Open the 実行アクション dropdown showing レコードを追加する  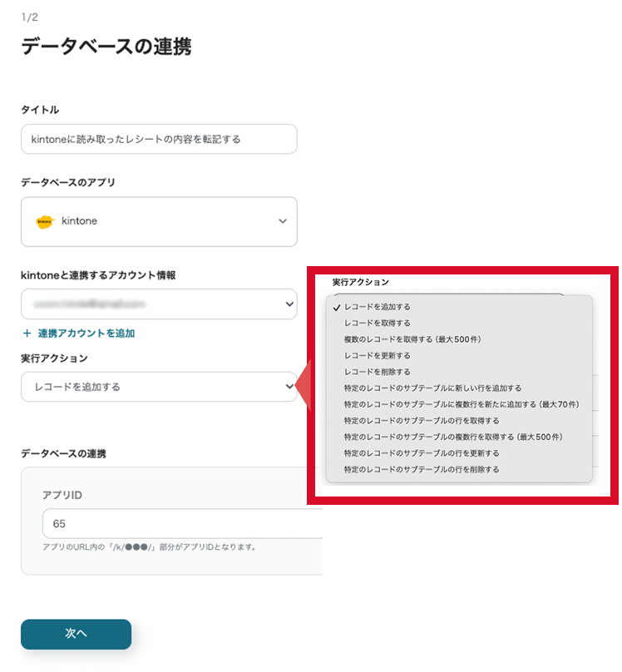point(159,387)
